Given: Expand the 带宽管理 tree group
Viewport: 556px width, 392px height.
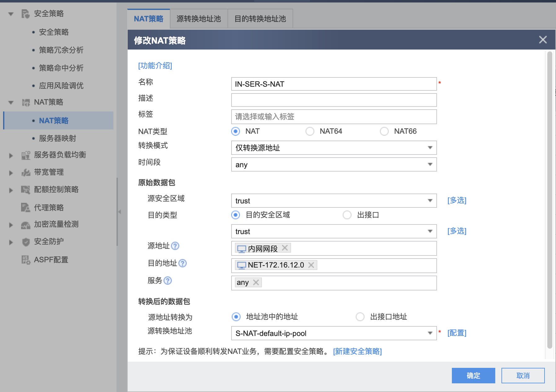Looking at the screenshot, I should coord(11,173).
